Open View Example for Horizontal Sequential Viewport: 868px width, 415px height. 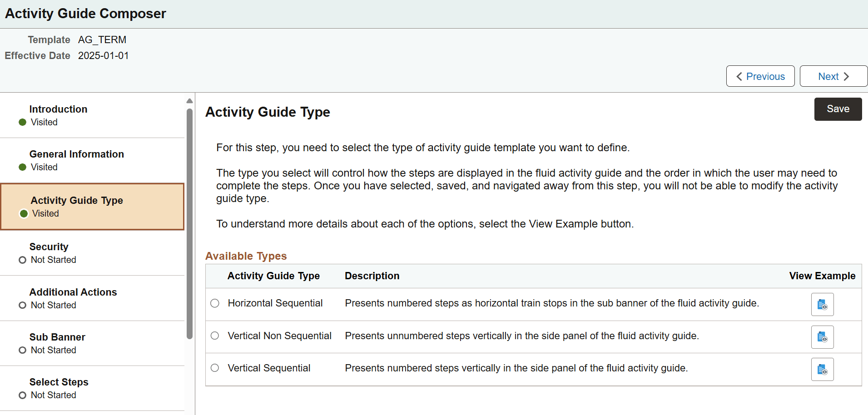[823, 304]
